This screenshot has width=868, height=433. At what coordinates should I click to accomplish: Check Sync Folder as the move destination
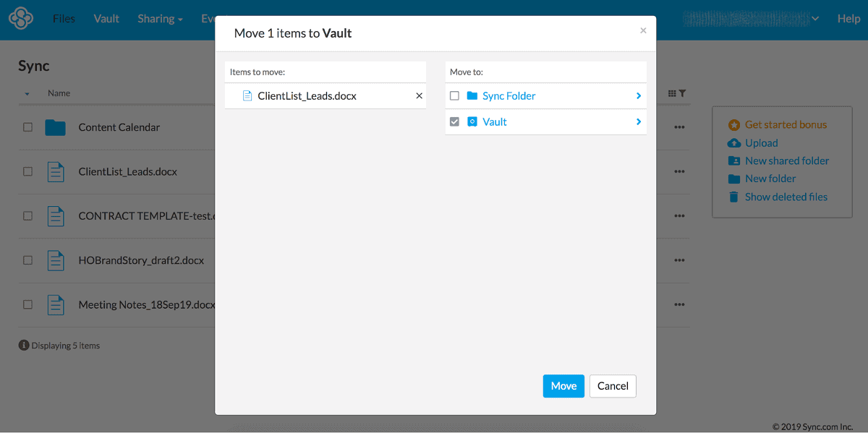[x=455, y=95]
